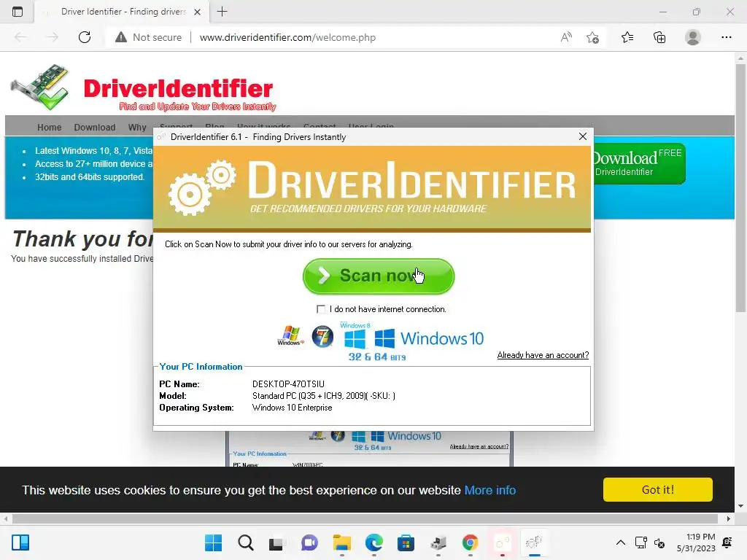
Task: Select the Driver Identifier browser tab
Action: 123,12
